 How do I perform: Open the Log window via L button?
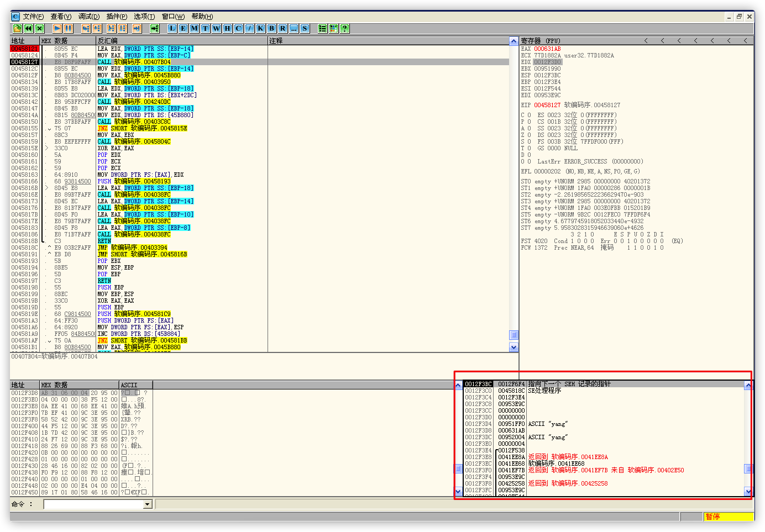coord(172,28)
